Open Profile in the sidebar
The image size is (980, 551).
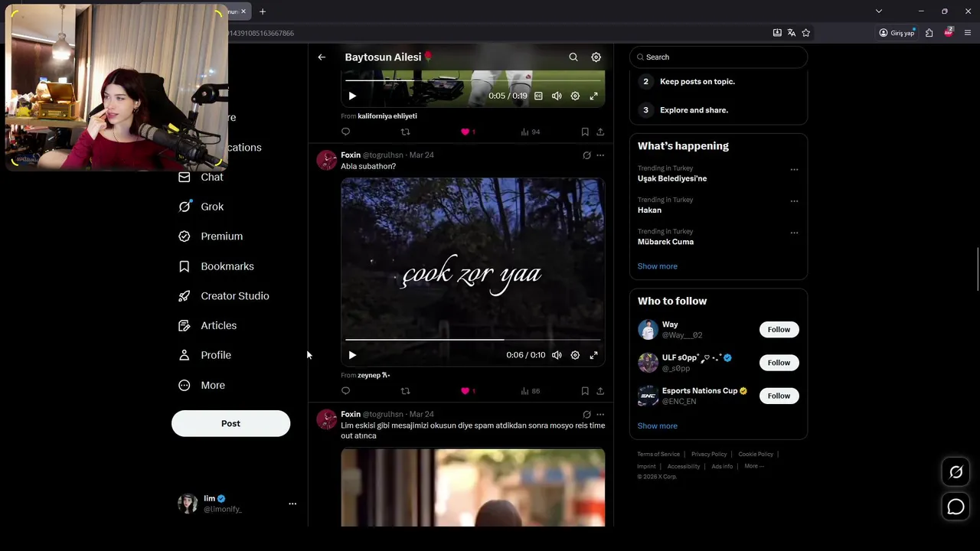coord(204,355)
